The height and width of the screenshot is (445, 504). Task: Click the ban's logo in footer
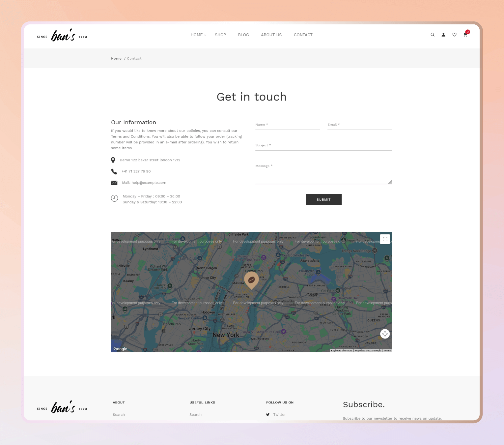point(62,407)
